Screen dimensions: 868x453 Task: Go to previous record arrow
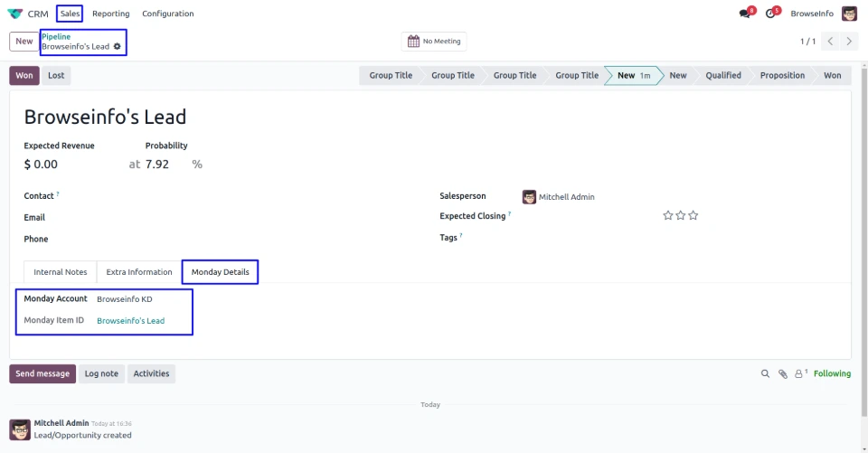[831, 42]
